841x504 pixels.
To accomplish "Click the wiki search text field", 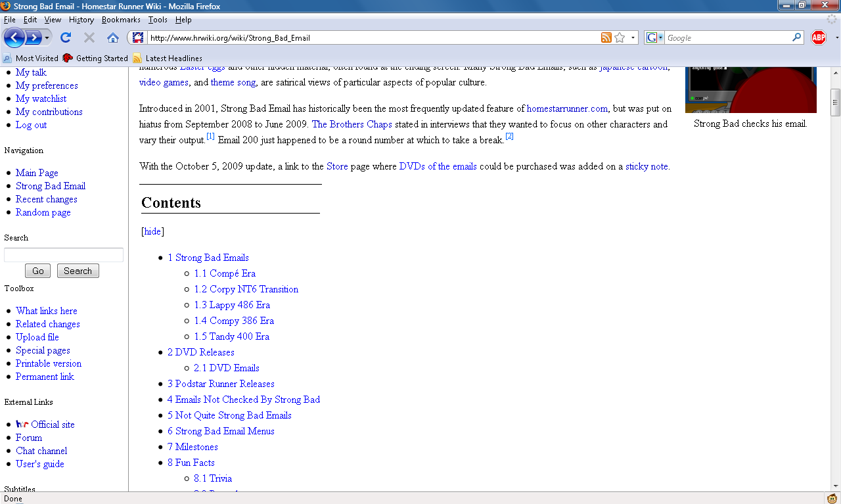I will click(64, 255).
